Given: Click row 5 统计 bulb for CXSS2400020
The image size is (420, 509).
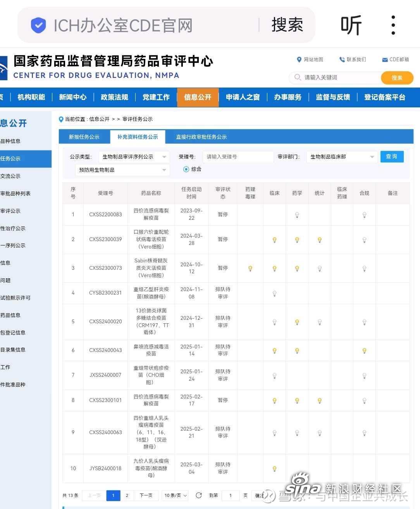Looking at the screenshot, I should (320, 322).
